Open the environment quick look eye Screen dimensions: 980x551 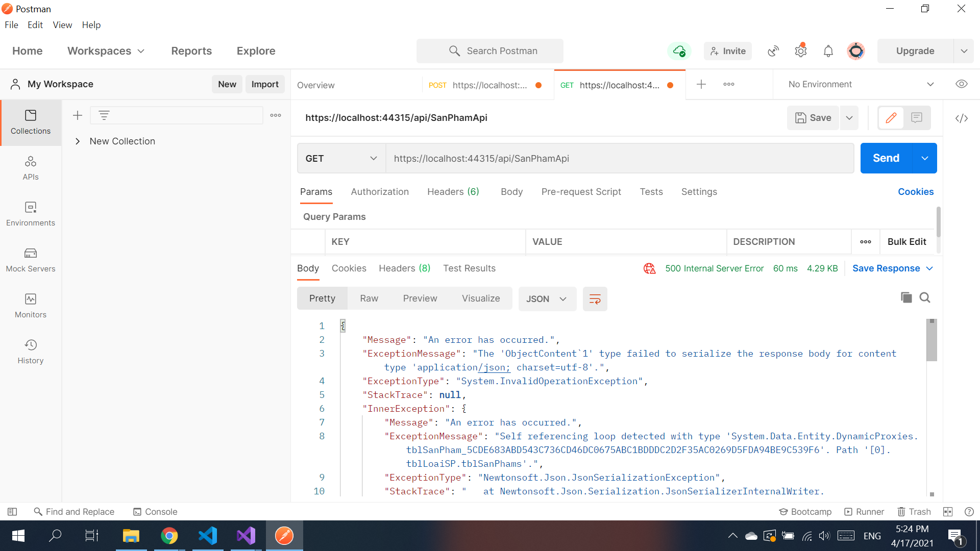coord(962,84)
